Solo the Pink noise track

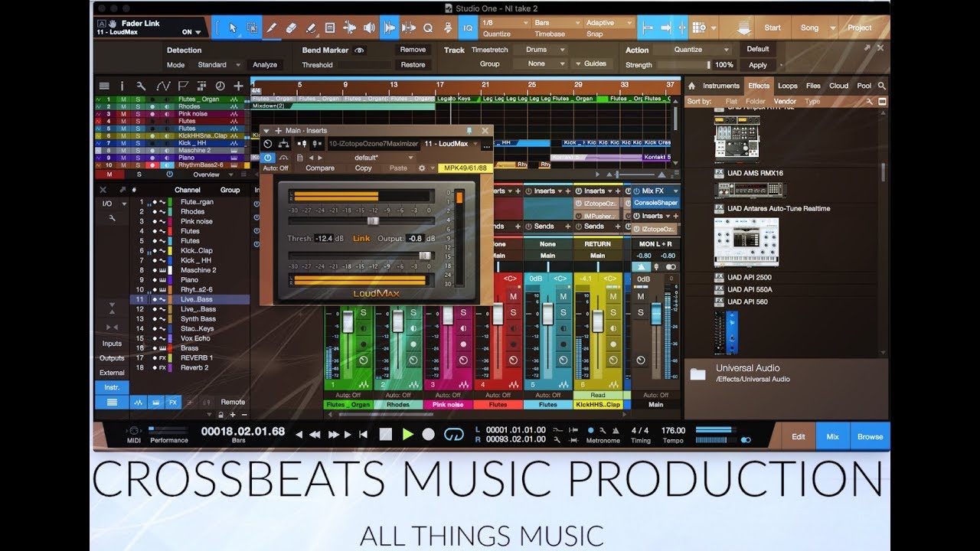click(138, 114)
